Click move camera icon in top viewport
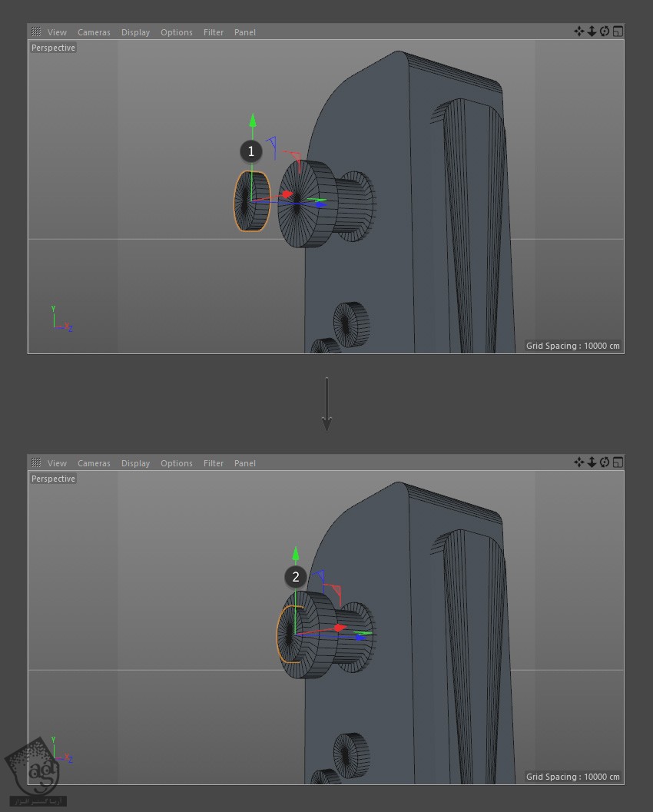The height and width of the screenshot is (812, 653). [x=579, y=31]
